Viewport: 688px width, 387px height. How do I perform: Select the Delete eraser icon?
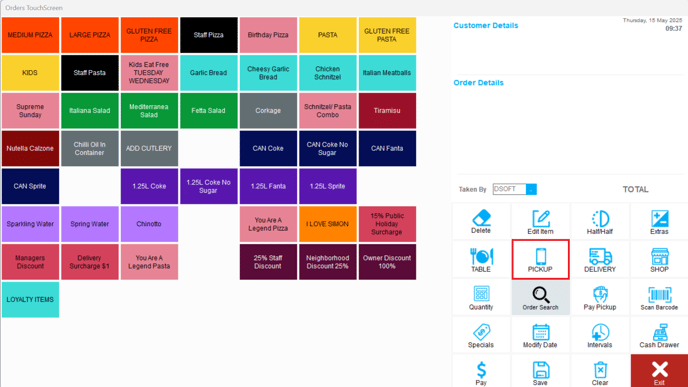pyautogui.click(x=481, y=218)
